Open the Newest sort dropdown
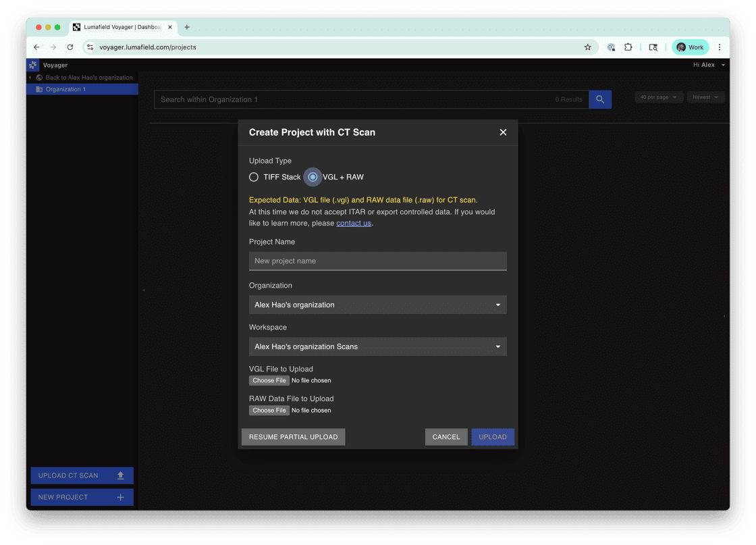The height and width of the screenshot is (545, 756). coord(705,97)
